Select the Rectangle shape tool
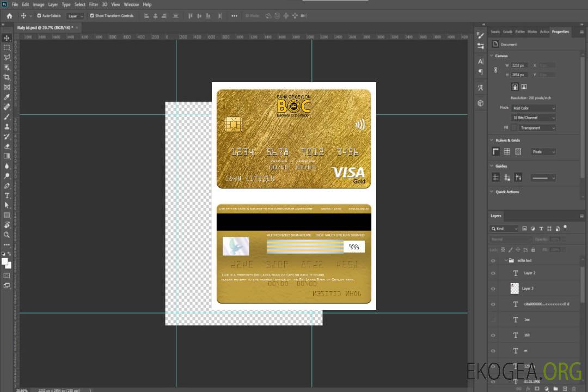Image resolution: width=588 pixels, height=392 pixels. coord(7,215)
